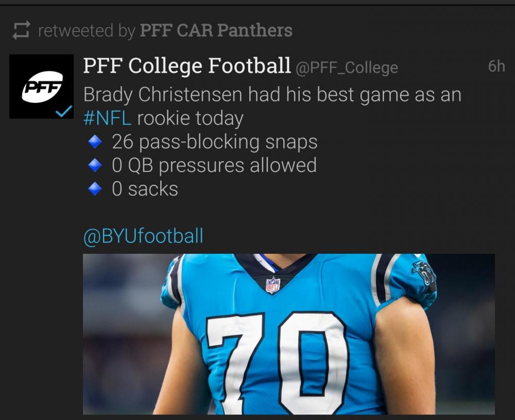515x420 pixels.
Task: Open the PFF profile avatar
Action: coord(42,86)
